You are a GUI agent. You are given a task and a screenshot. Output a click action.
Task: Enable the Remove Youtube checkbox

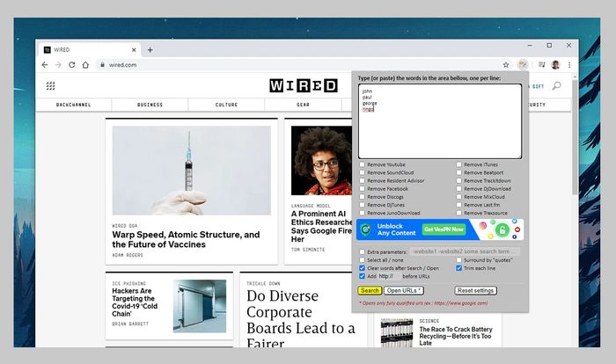coord(363,164)
